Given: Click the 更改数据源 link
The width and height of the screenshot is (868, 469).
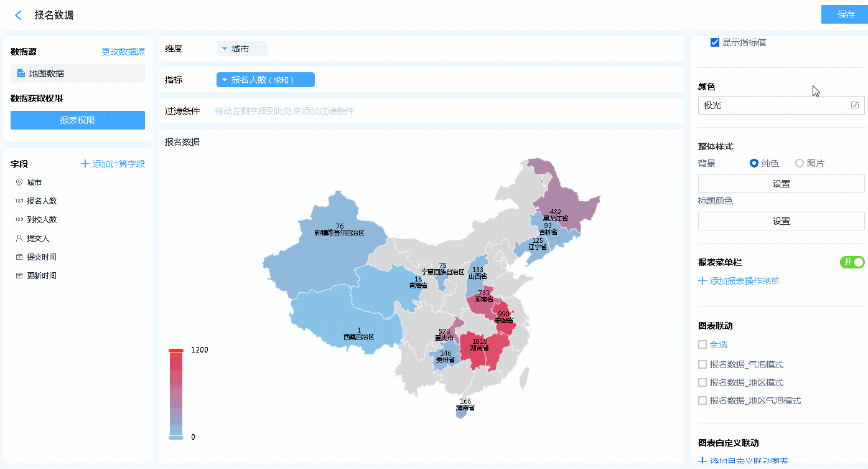Looking at the screenshot, I should click(123, 52).
